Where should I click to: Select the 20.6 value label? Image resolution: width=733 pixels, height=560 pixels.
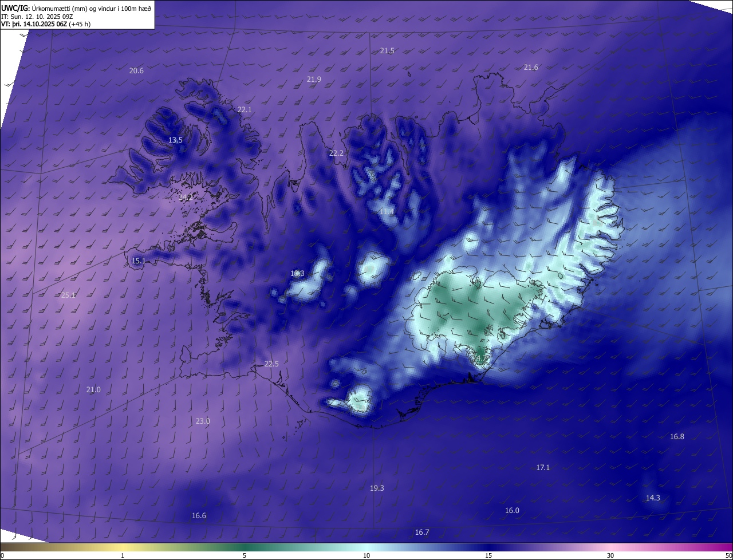coord(136,70)
